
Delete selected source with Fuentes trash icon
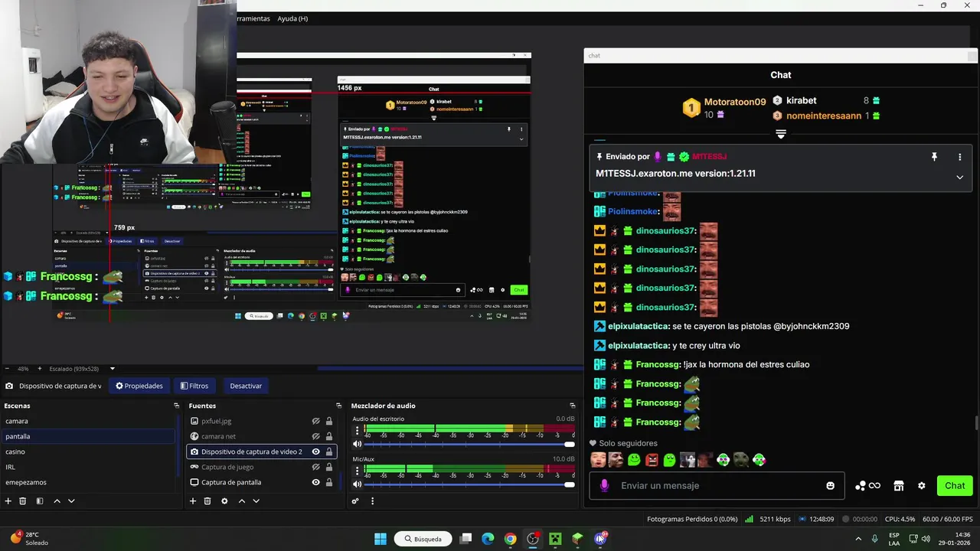207,501
